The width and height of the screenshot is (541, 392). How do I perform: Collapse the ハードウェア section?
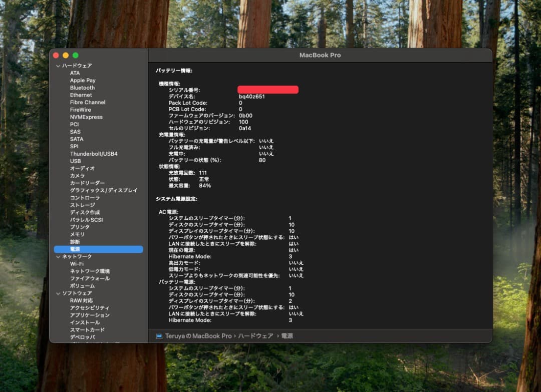tap(59, 66)
